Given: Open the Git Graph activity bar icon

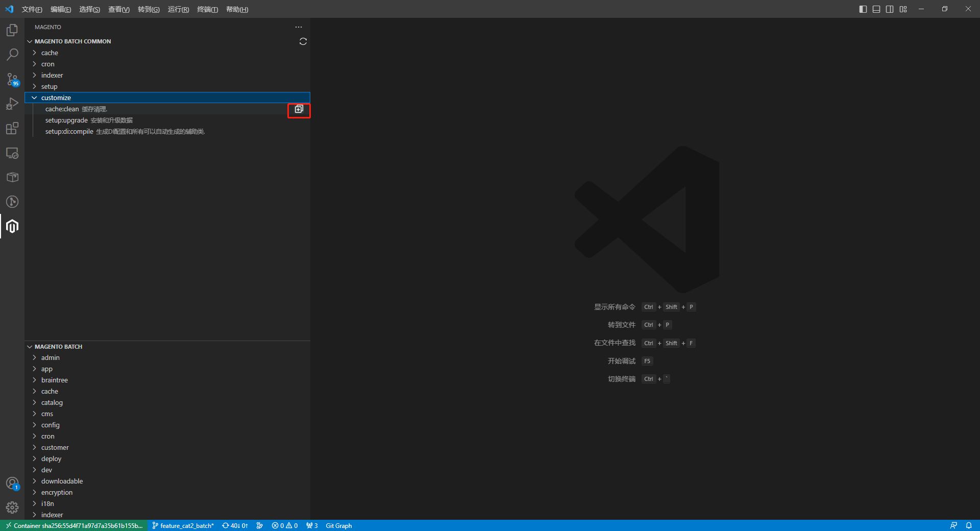Looking at the screenshot, I should click(x=12, y=202).
